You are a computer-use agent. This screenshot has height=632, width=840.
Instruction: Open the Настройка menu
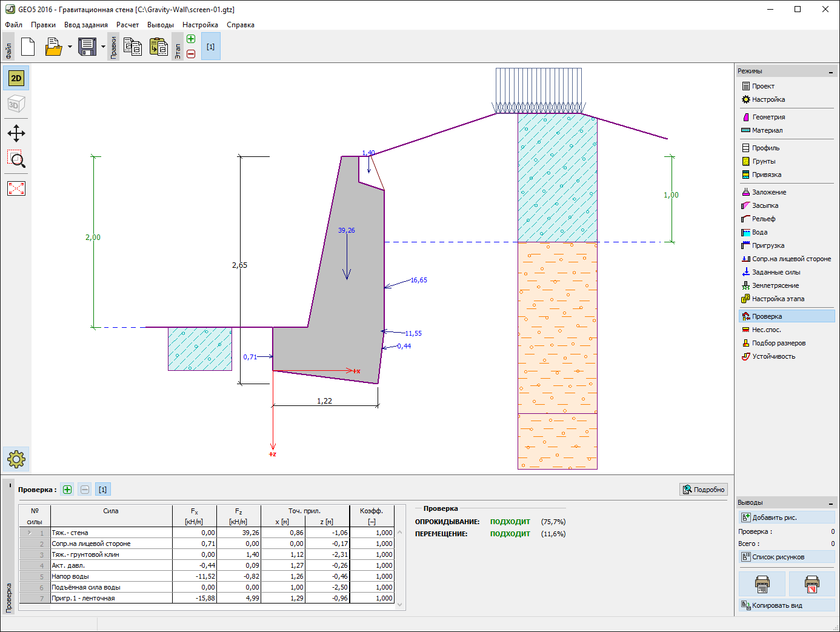click(200, 25)
